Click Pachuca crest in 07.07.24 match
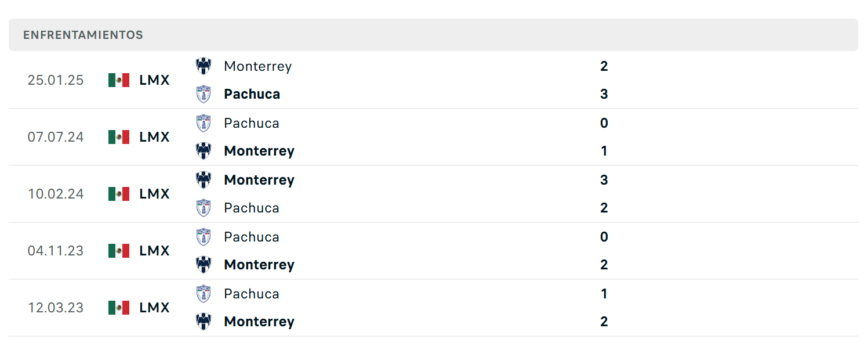 click(204, 123)
